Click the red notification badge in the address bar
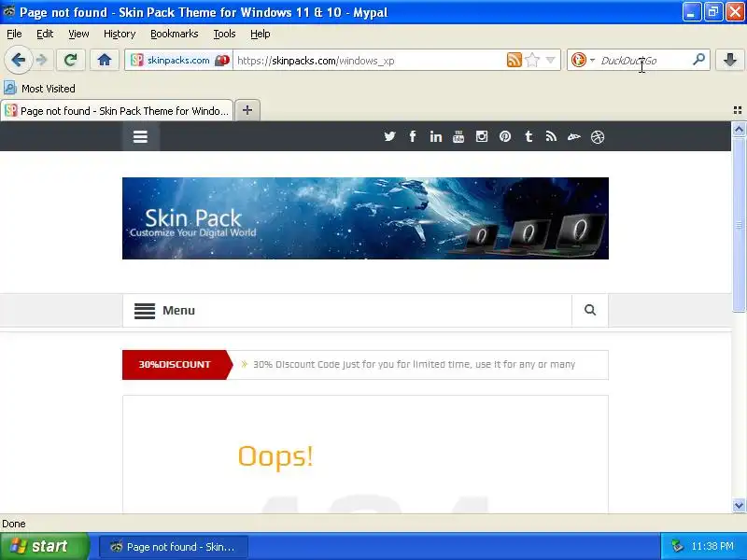This screenshot has height=560, width=747. pyautogui.click(x=222, y=60)
